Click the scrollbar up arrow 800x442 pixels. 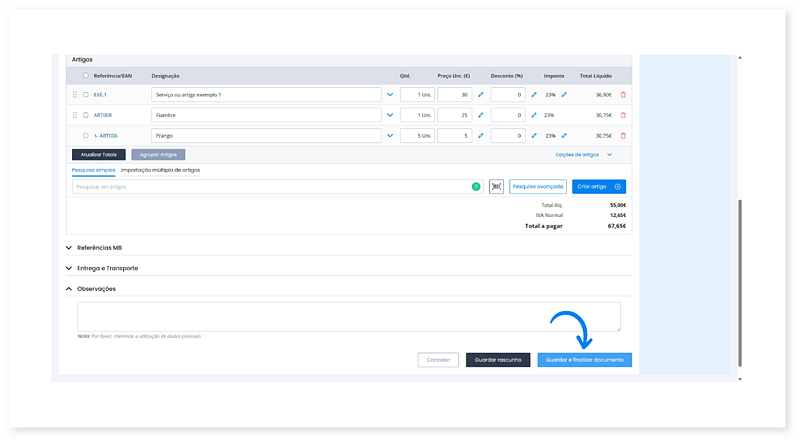coord(740,58)
